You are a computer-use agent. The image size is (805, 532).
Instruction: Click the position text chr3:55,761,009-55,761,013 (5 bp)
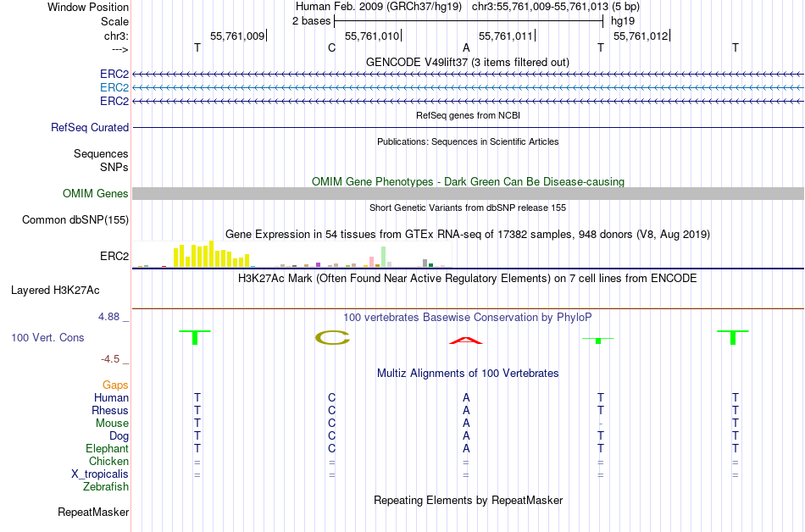point(556,7)
